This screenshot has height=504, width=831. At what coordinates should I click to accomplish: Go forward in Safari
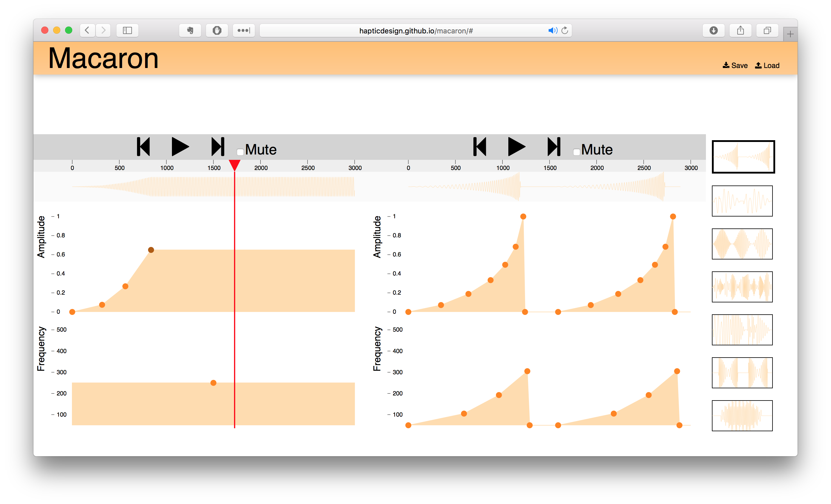pos(103,30)
